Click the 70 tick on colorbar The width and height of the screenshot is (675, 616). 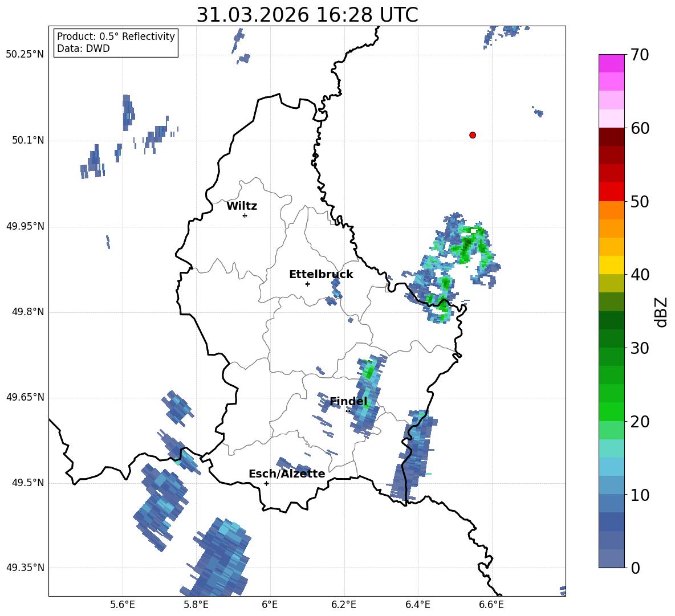pos(640,55)
